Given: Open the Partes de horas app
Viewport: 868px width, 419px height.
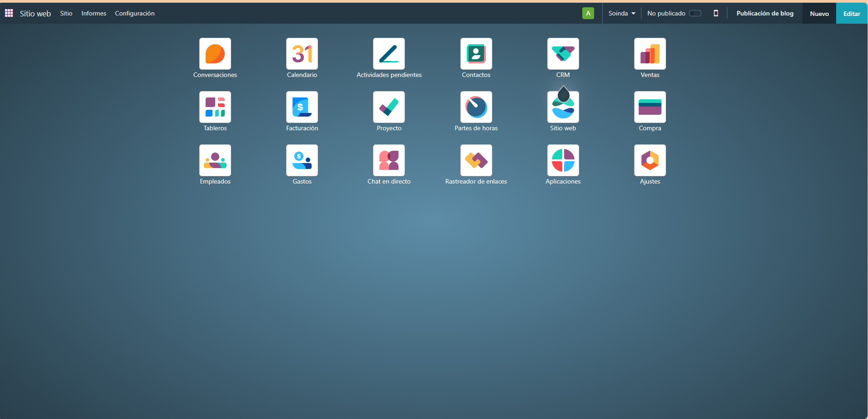Looking at the screenshot, I should [x=476, y=107].
